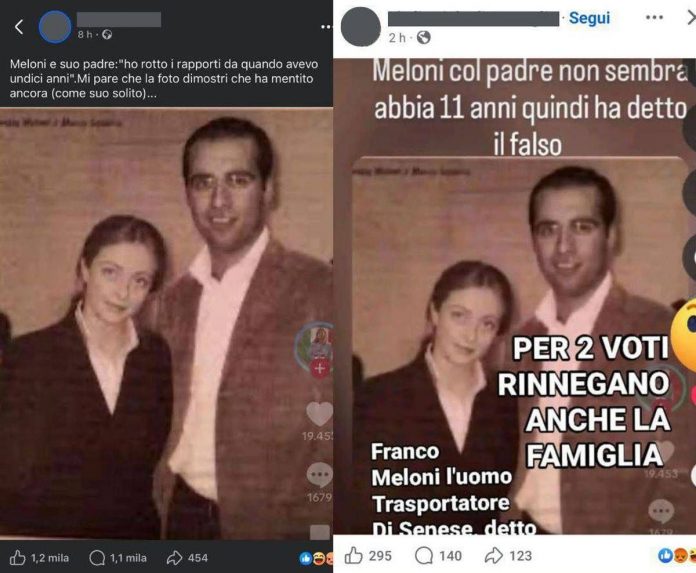The height and width of the screenshot is (573, 696).
Task: View the left post author's profile picture
Action: coord(55,27)
